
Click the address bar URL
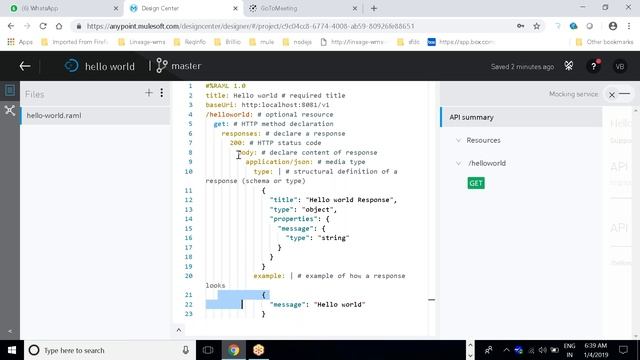pyautogui.click(x=251, y=26)
